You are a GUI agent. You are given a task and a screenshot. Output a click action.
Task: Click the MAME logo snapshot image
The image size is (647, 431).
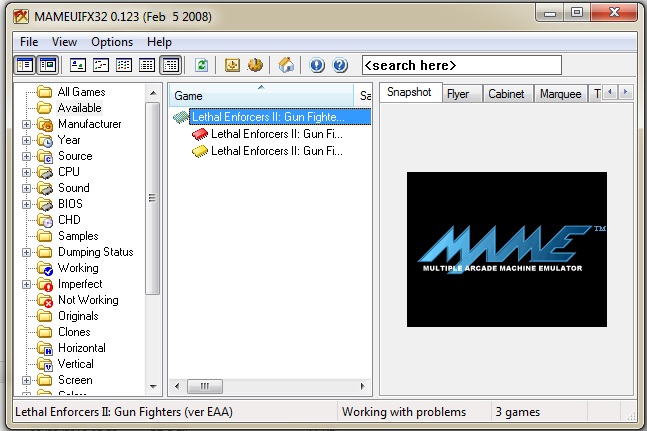point(507,250)
